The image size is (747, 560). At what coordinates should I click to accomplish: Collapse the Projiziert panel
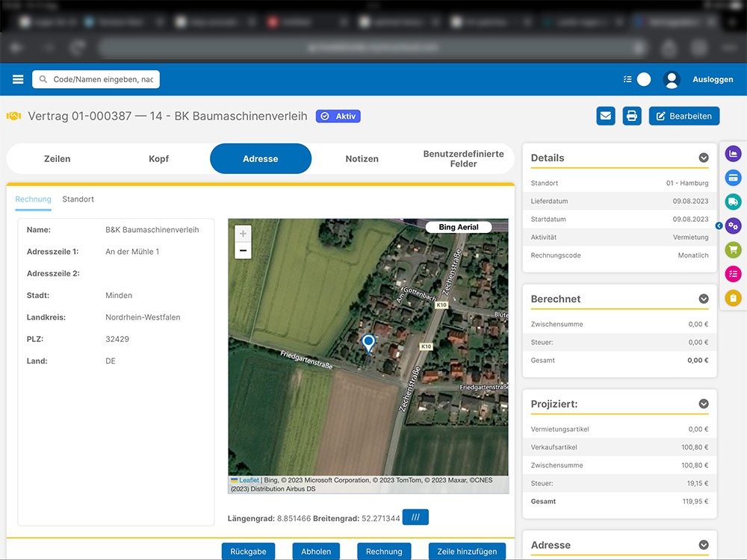point(704,404)
